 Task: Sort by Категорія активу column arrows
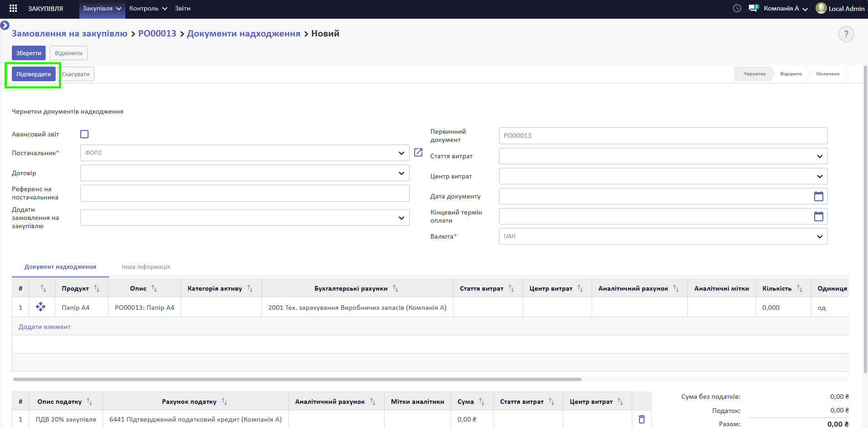250,288
